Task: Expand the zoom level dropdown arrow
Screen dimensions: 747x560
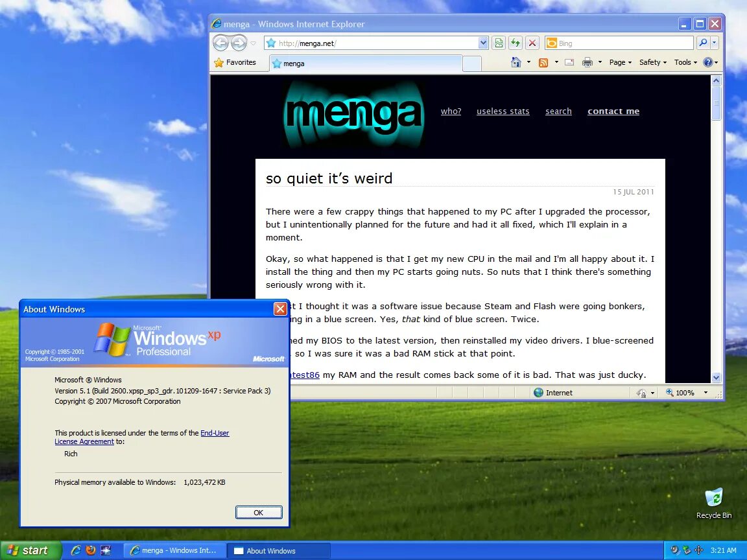Action: [705, 393]
